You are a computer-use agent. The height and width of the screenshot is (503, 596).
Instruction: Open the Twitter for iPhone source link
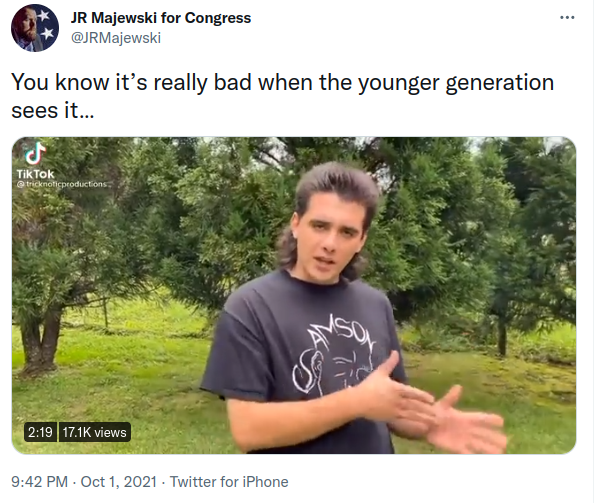click(x=229, y=482)
